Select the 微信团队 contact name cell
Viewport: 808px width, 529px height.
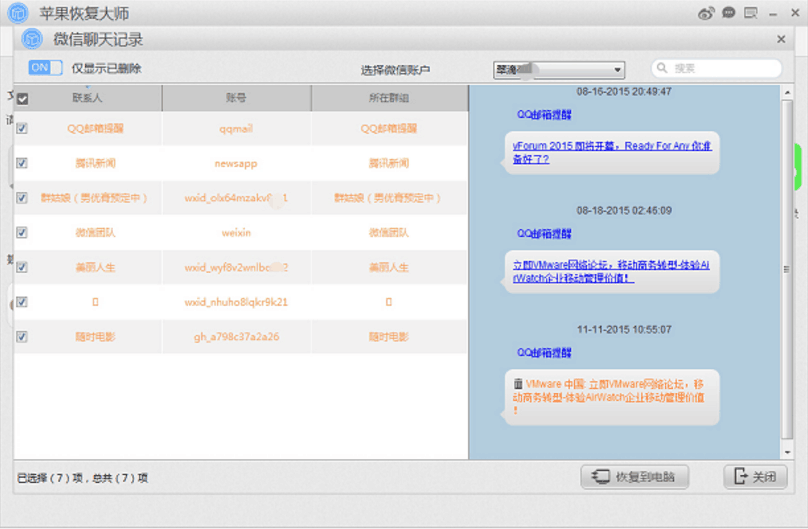coord(95,233)
